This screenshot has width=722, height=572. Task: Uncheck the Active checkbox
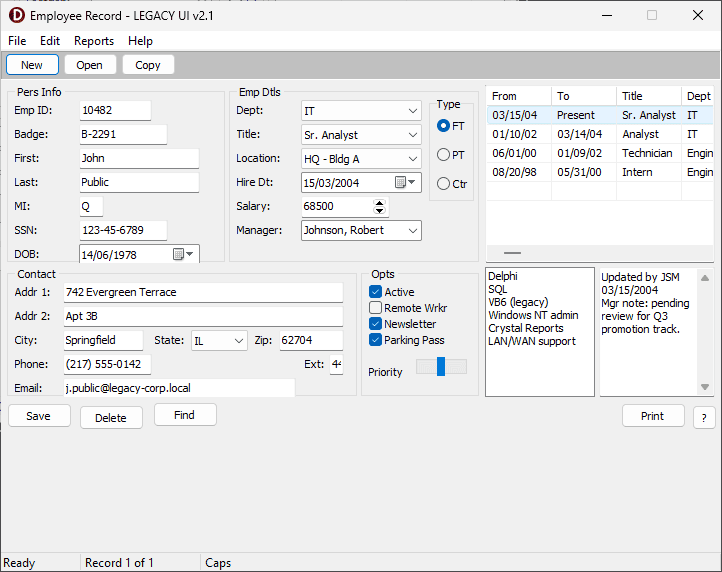pos(375,292)
